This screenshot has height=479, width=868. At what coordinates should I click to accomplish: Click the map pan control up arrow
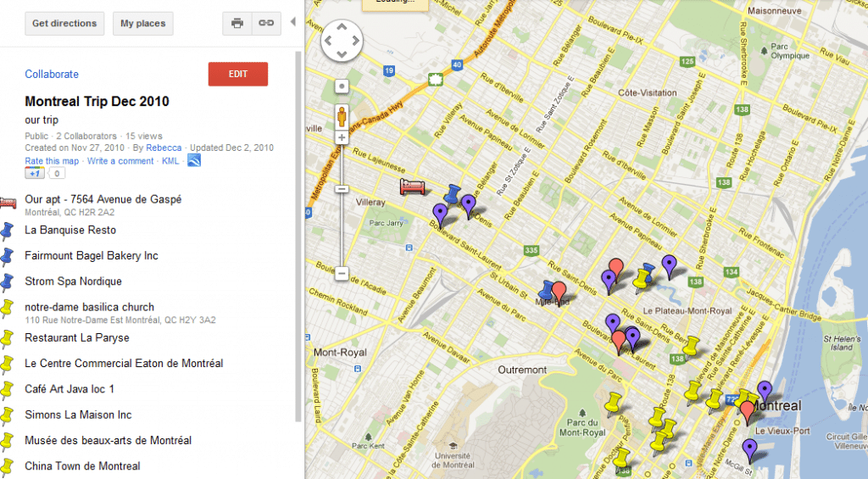342,26
